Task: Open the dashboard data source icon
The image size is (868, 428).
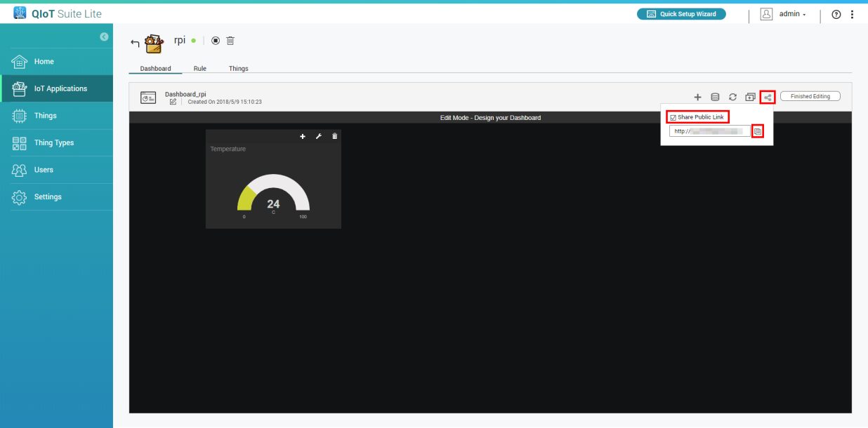Action: point(715,97)
